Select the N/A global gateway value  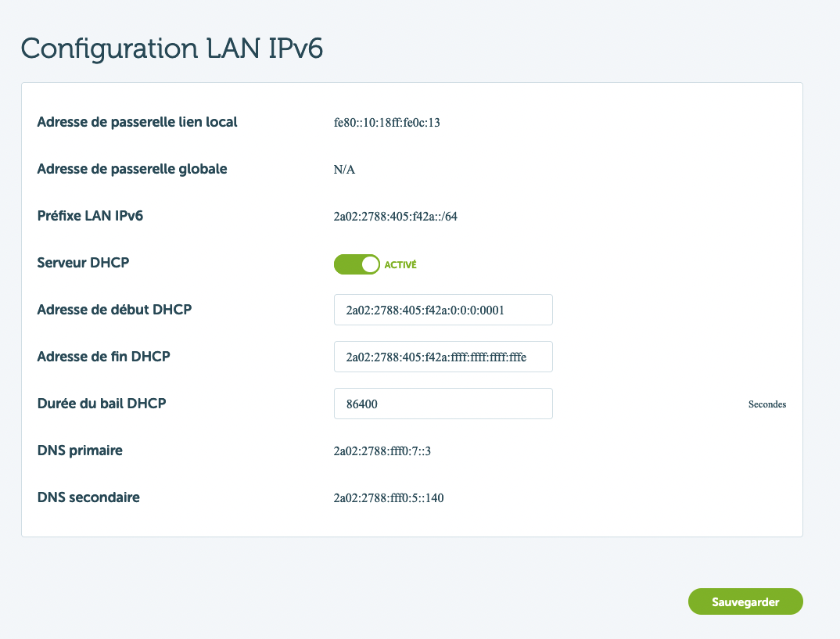(x=344, y=170)
